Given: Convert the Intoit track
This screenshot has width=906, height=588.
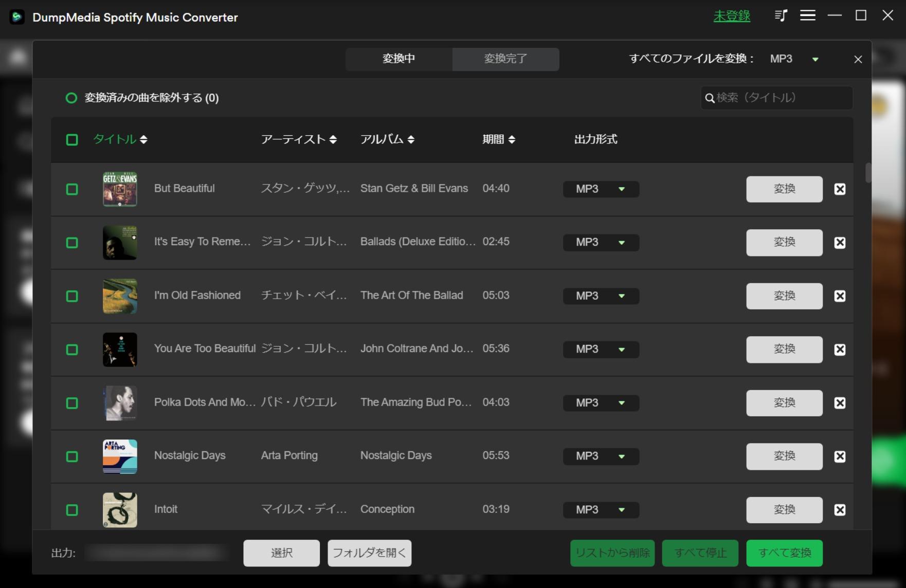Looking at the screenshot, I should (784, 510).
